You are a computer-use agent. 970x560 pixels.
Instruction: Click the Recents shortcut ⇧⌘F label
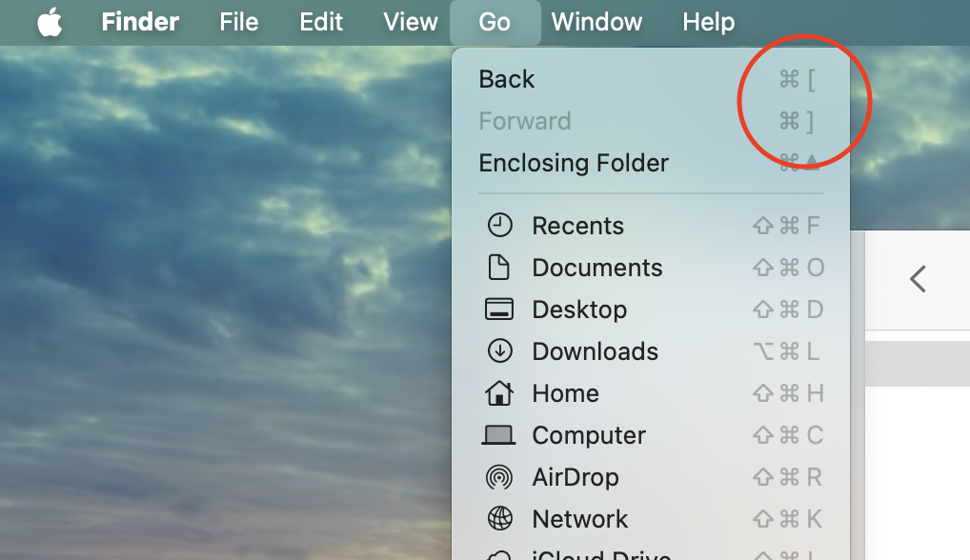(787, 226)
